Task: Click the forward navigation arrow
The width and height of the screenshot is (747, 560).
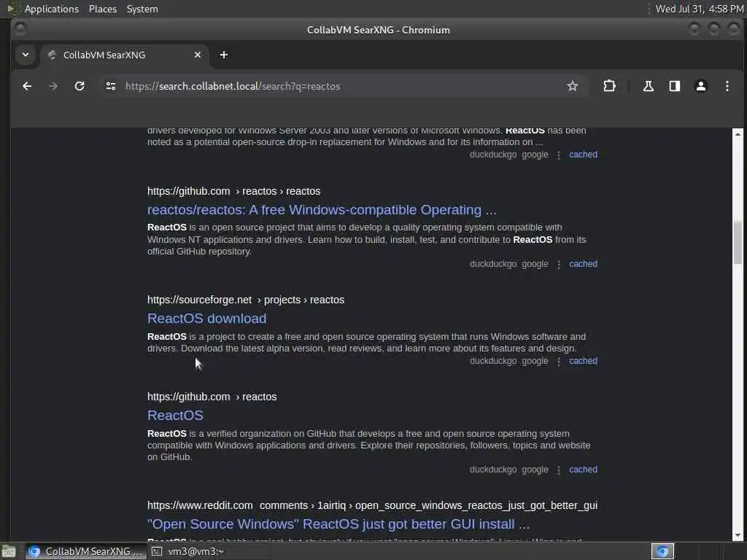Action: [53, 86]
